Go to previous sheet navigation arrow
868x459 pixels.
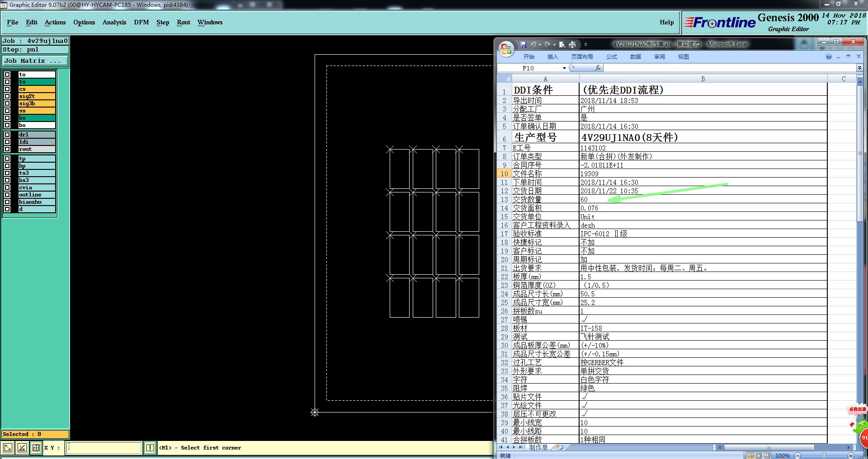point(508,447)
